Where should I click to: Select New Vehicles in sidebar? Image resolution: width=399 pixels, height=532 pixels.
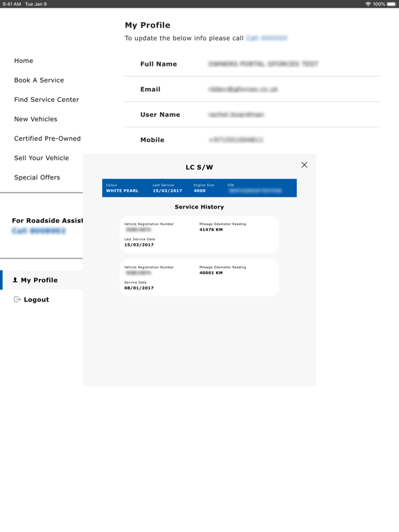[35, 119]
